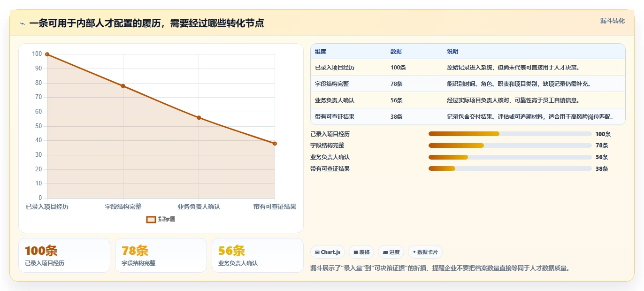
Task: Click the 维度 column header
Action: click(321, 52)
